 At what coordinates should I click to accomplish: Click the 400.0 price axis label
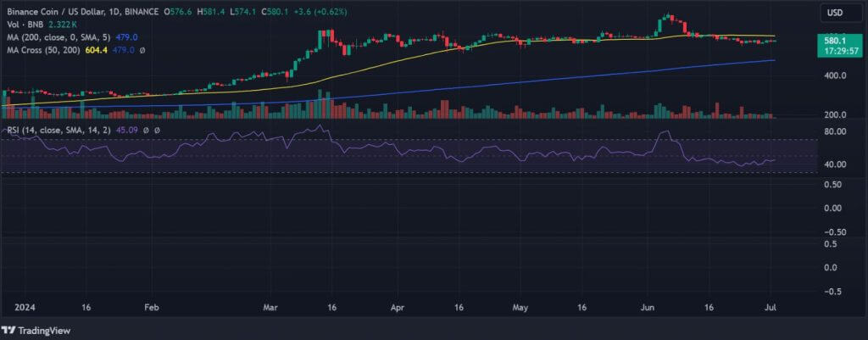(836, 75)
